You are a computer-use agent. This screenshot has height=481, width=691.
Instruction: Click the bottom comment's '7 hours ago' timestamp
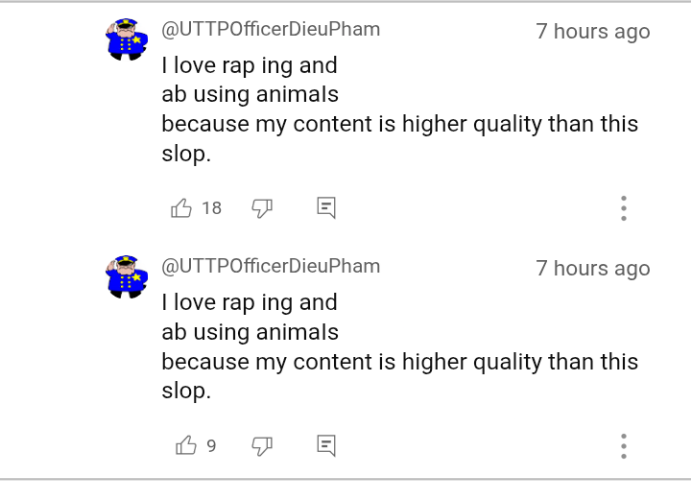[593, 268]
